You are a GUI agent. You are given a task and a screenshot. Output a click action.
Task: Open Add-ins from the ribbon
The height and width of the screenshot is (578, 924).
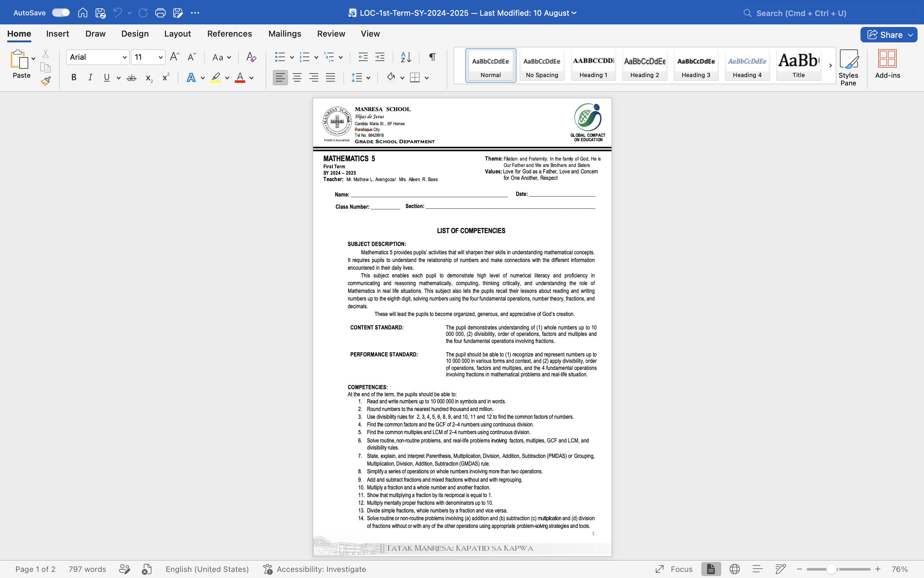[x=887, y=64]
